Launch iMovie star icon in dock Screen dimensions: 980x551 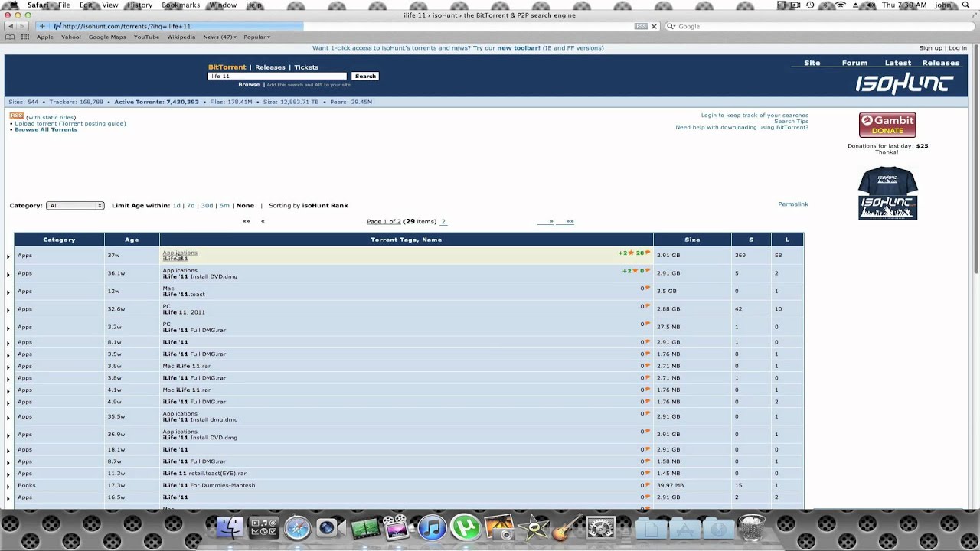click(x=533, y=527)
